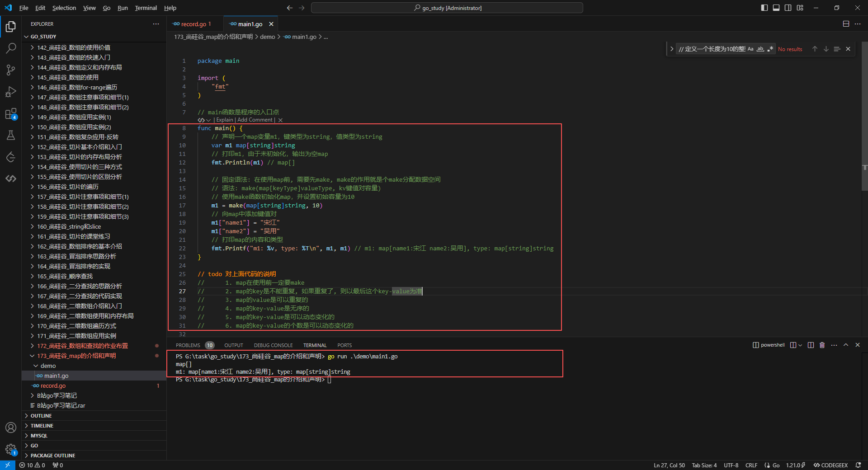Open the Manage gear icon
868x470 pixels.
(x=11, y=449)
